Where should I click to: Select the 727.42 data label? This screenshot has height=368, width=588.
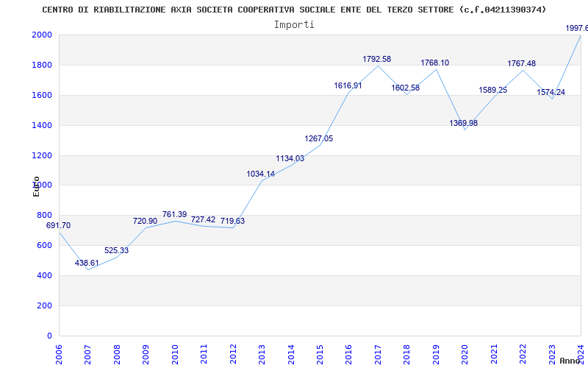pyautogui.click(x=204, y=219)
